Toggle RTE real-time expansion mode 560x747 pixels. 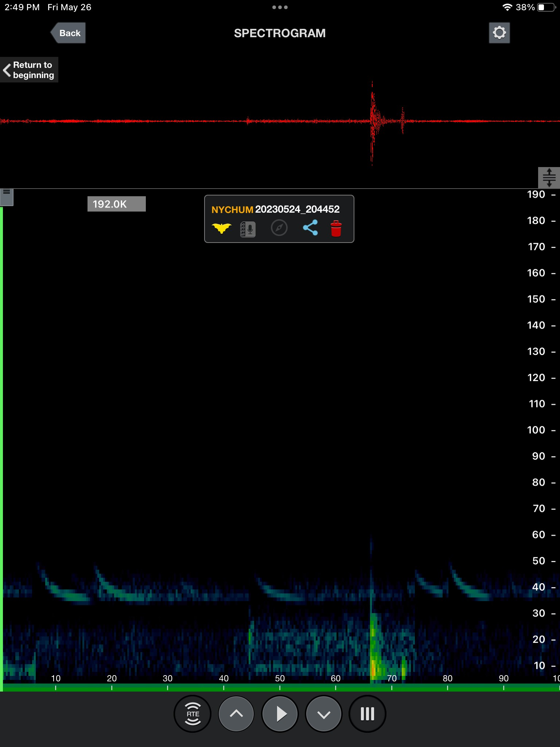coord(192,714)
